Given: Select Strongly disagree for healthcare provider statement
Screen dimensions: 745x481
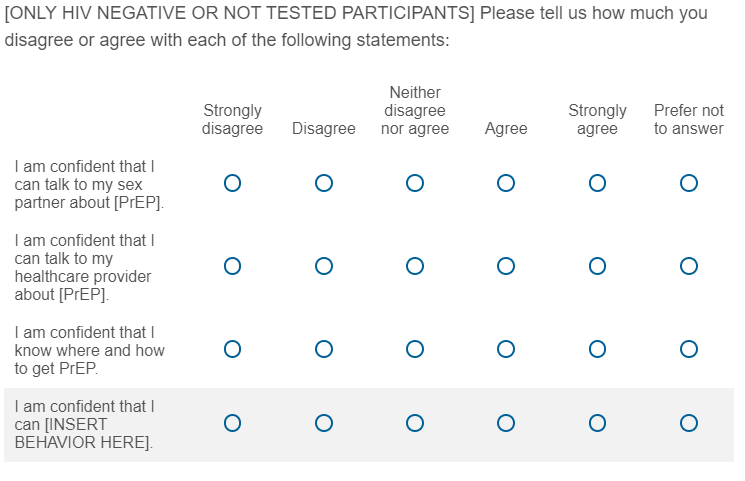Looking at the screenshot, I should [232, 266].
